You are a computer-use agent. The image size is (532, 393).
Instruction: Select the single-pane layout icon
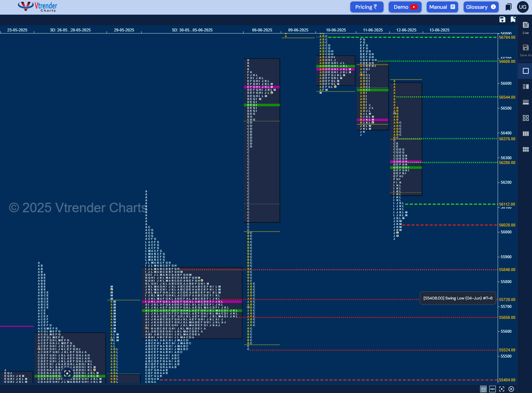(525, 71)
